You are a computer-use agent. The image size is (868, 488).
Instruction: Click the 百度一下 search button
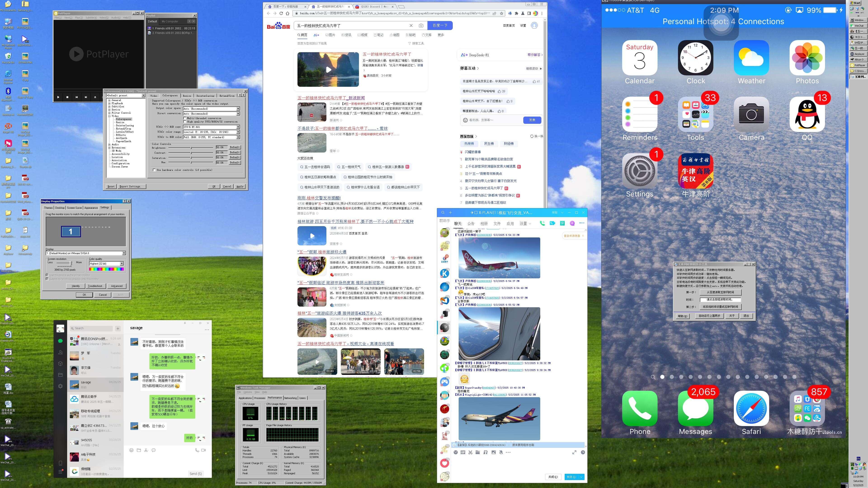[x=440, y=26]
